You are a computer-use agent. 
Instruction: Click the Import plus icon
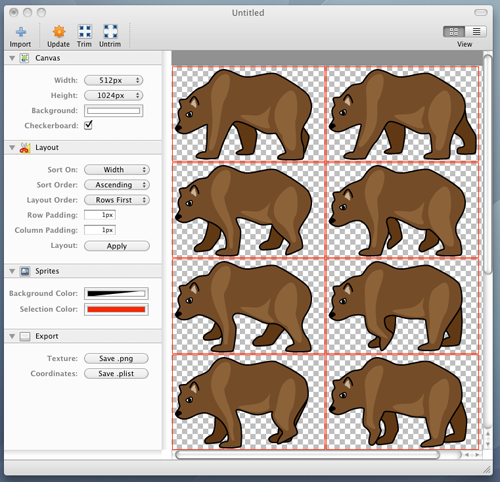[x=21, y=32]
